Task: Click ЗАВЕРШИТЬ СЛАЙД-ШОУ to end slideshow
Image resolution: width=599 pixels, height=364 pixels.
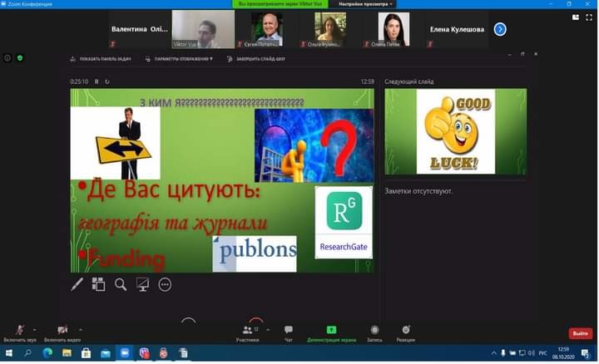Action: [x=256, y=59]
